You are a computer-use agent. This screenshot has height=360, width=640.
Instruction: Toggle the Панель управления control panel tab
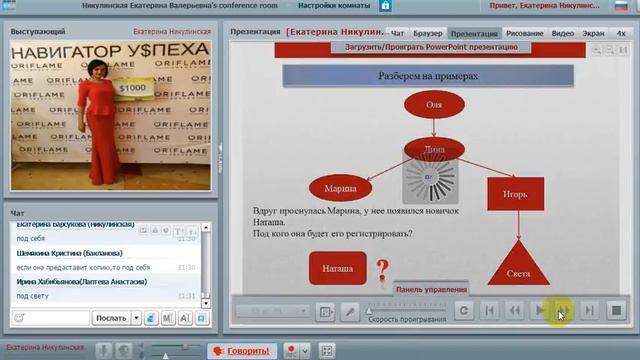pyautogui.click(x=431, y=289)
